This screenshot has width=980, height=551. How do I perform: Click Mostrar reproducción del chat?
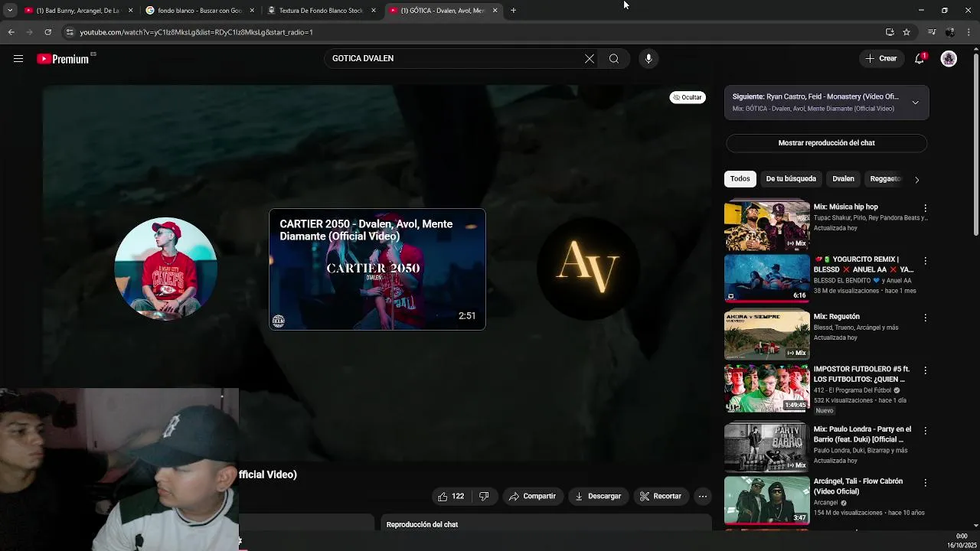(x=826, y=143)
